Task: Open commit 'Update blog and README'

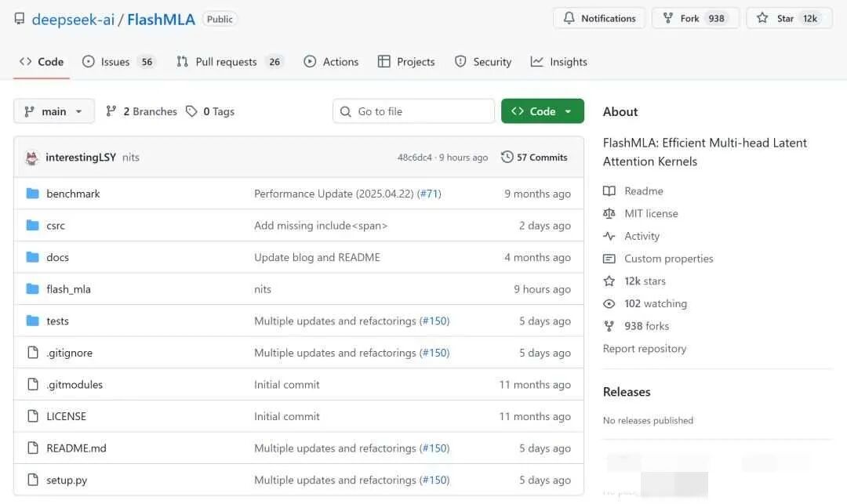Action: (317, 257)
